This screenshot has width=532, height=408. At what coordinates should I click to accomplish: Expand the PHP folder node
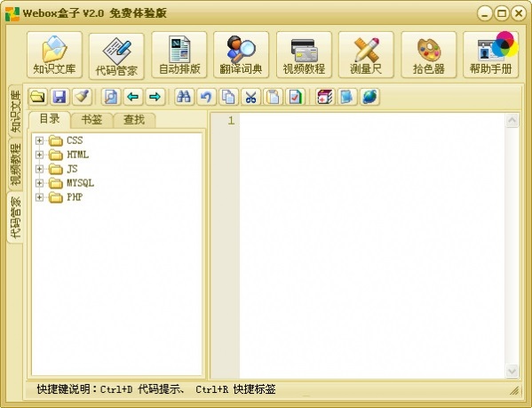pyautogui.click(x=39, y=197)
